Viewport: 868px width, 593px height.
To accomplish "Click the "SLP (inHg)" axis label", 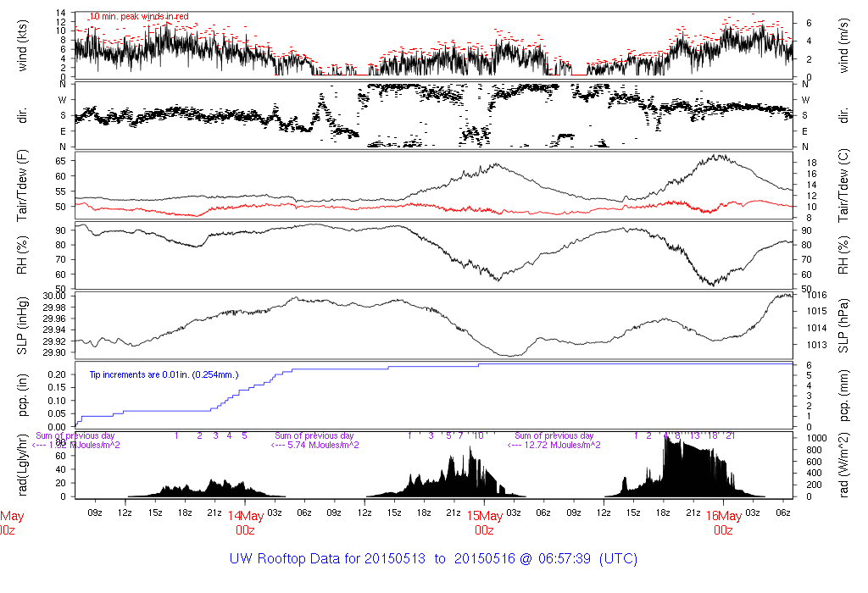I will (23, 326).
